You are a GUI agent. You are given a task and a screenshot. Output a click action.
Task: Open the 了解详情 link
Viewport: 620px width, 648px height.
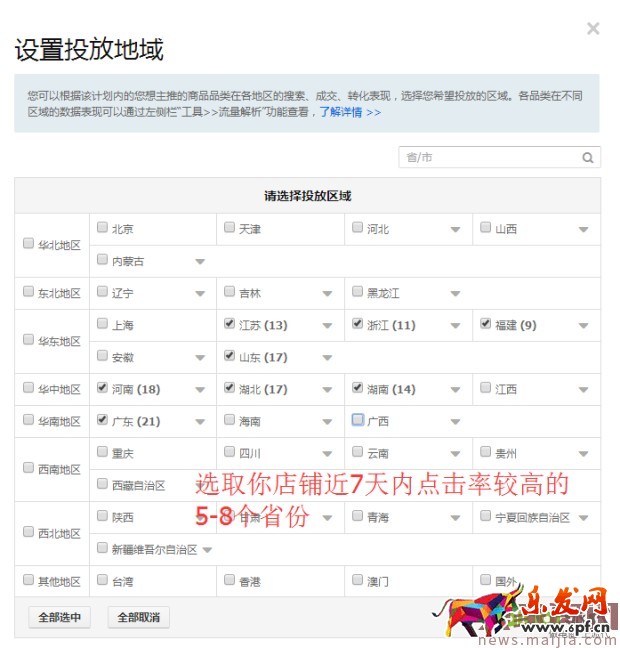(x=350, y=112)
